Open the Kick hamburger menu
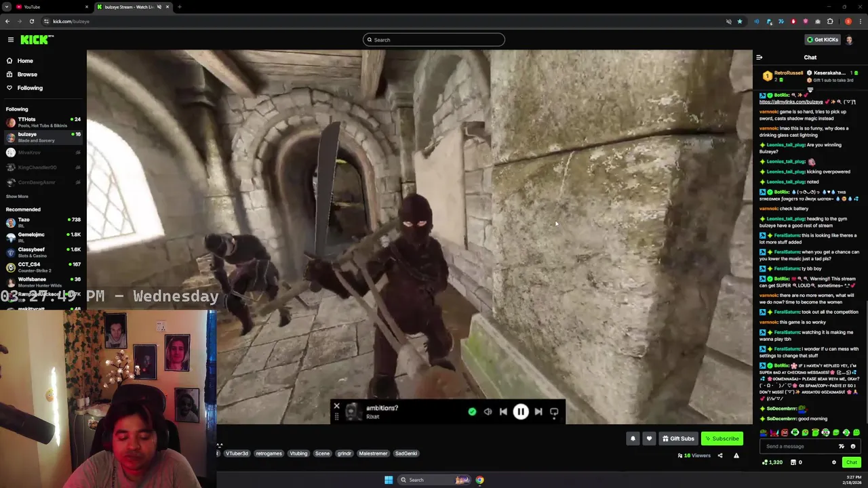The width and height of the screenshot is (868, 488). (11, 40)
